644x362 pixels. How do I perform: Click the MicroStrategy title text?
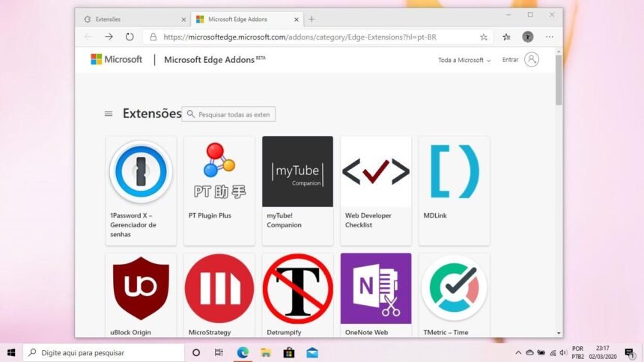(x=210, y=332)
